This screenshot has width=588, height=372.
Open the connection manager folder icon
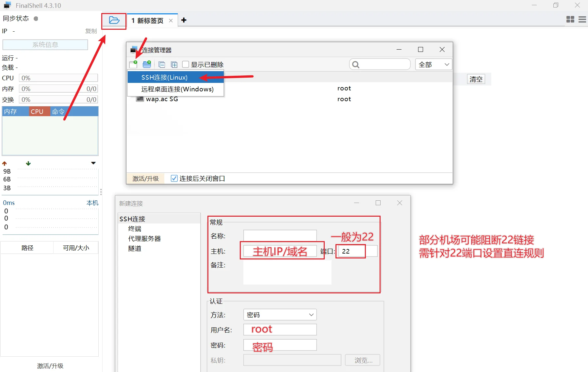coord(114,20)
